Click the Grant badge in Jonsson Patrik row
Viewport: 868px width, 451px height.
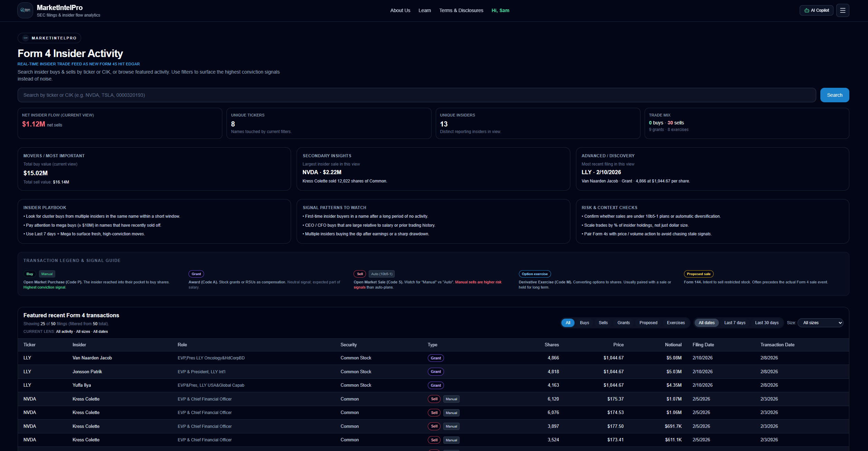435,372
